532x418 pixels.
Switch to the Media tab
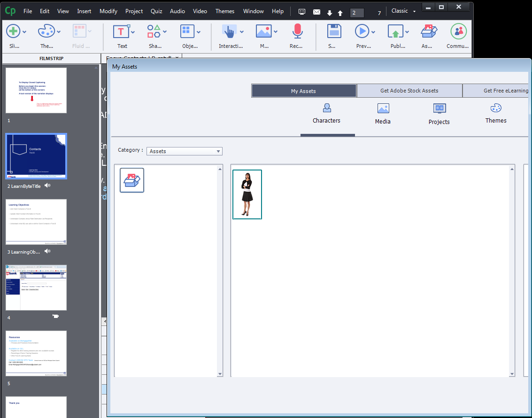tap(383, 114)
